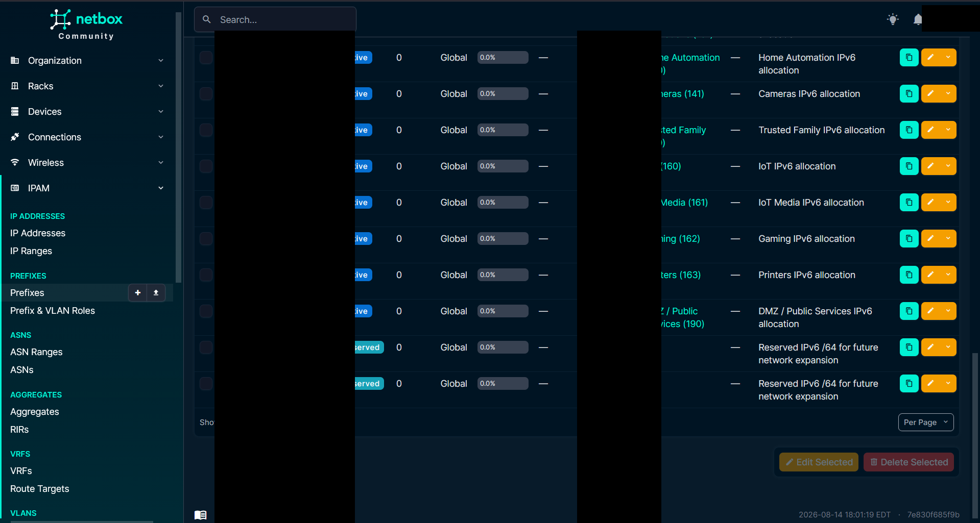Image resolution: width=980 pixels, height=523 pixels.
Task: Open Prefix & VLAN Roles menu item
Action: coord(53,311)
